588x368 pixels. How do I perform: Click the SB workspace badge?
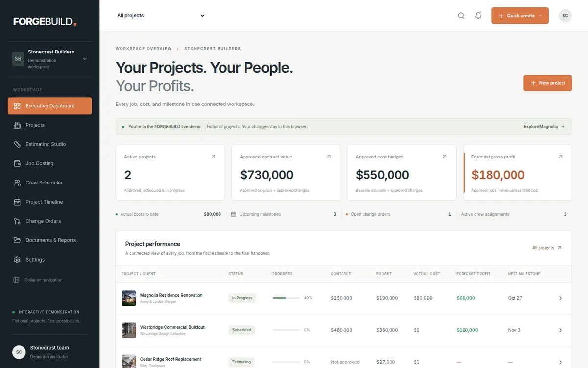pos(18,59)
